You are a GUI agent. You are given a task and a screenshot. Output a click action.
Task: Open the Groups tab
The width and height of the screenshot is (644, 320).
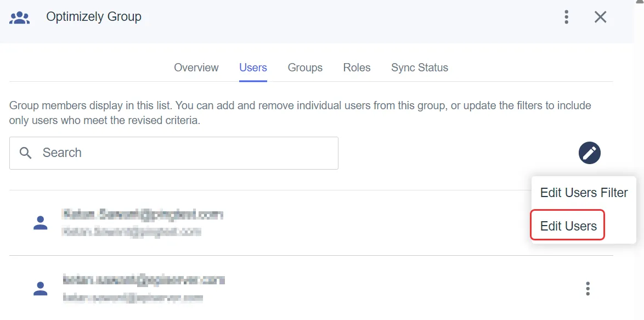[305, 68]
